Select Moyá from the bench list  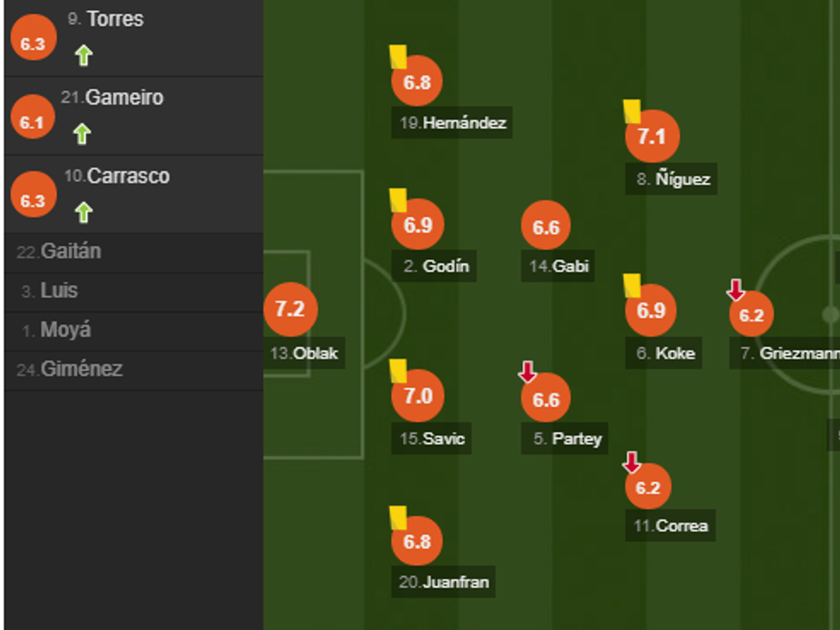[x=65, y=331]
